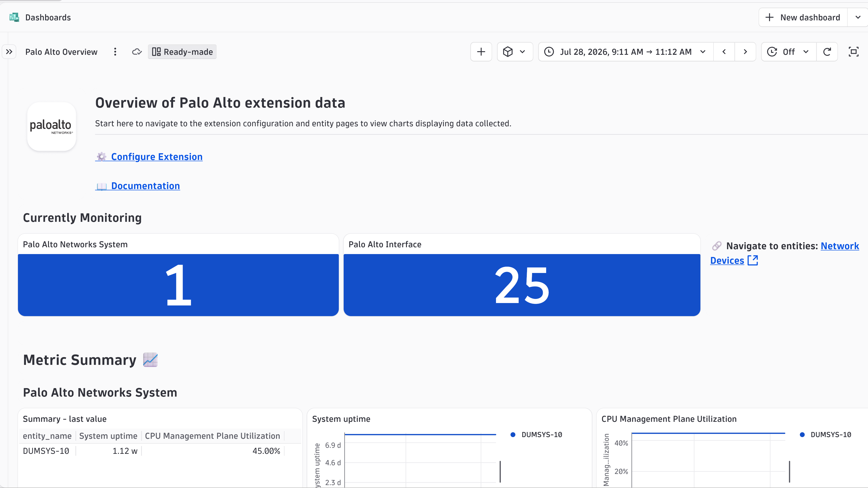The height and width of the screenshot is (488, 868).
Task: Add a new tile with plus button
Action: [x=481, y=52]
